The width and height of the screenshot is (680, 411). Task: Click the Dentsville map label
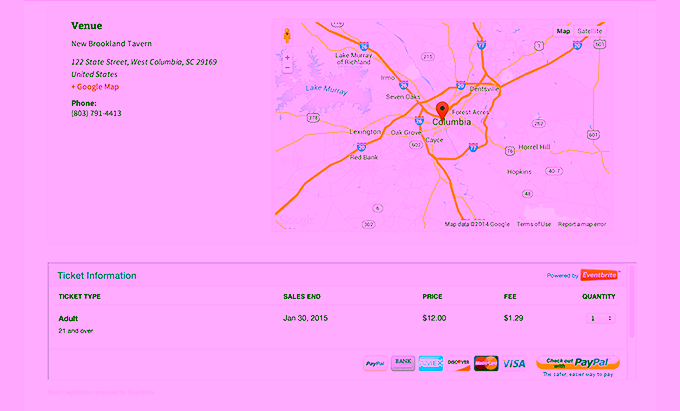484,89
